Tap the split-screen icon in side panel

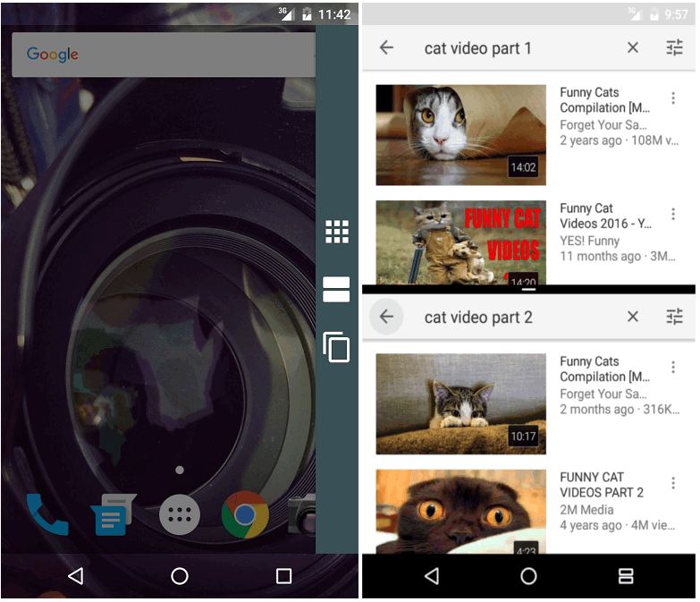[x=336, y=290]
